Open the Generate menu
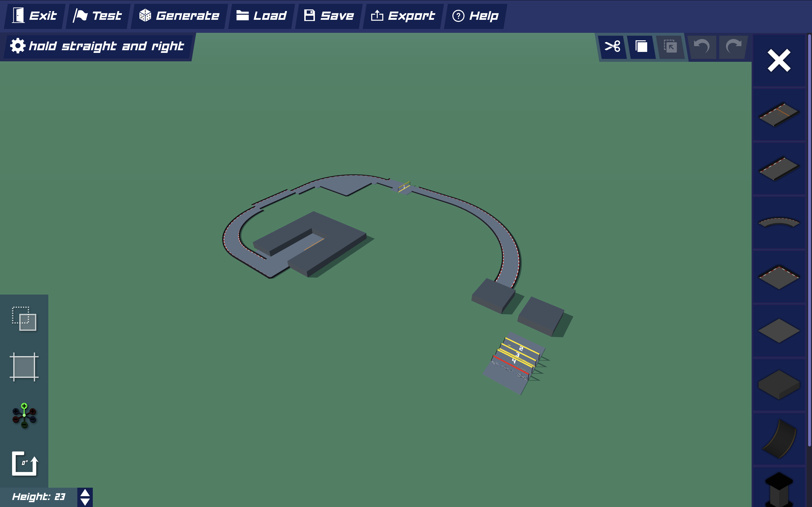This screenshot has height=507, width=812. (x=179, y=16)
